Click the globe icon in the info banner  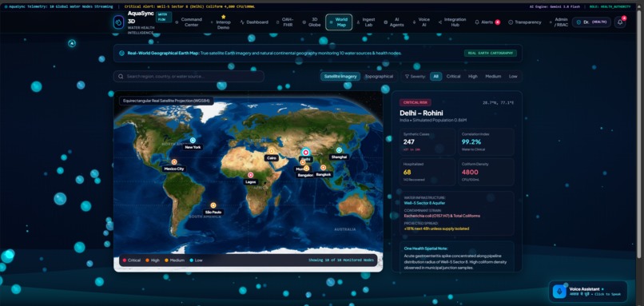tap(121, 53)
